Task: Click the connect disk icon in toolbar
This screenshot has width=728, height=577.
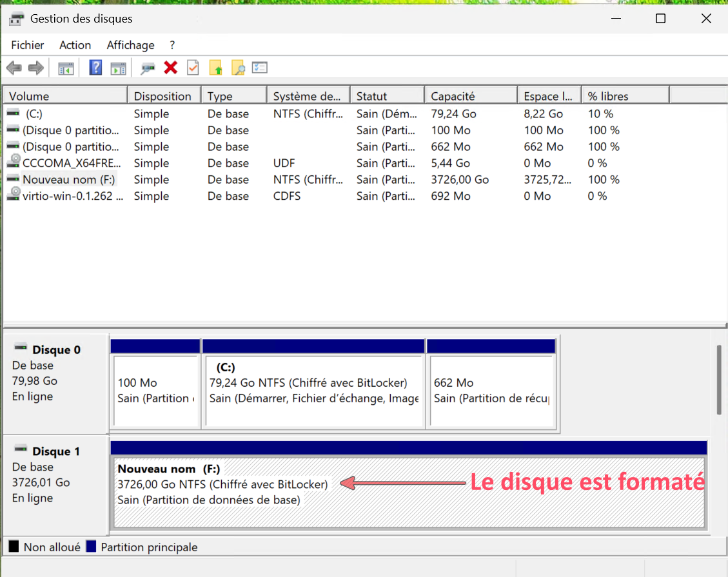Action: tap(148, 68)
